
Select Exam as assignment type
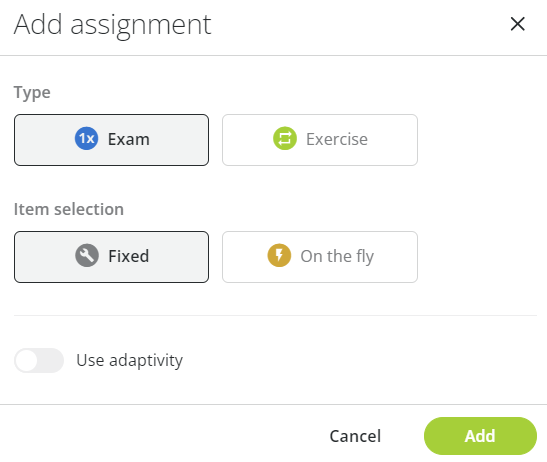tap(111, 140)
